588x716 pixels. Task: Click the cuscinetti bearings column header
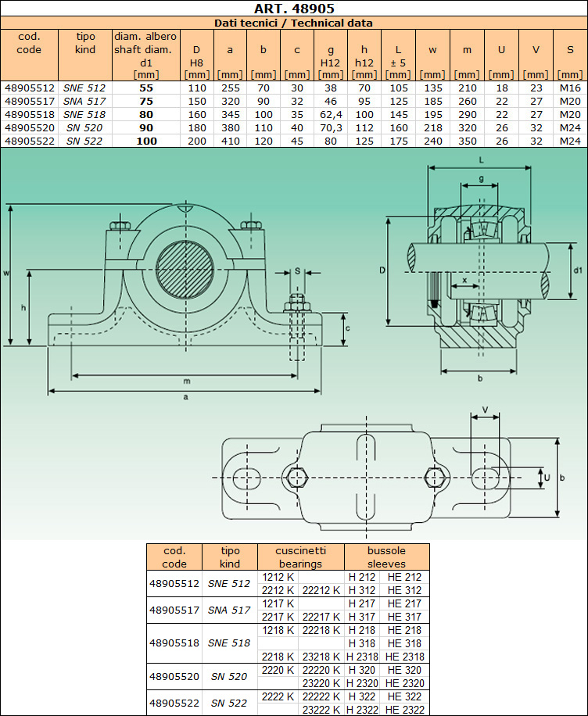pos(300,557)
